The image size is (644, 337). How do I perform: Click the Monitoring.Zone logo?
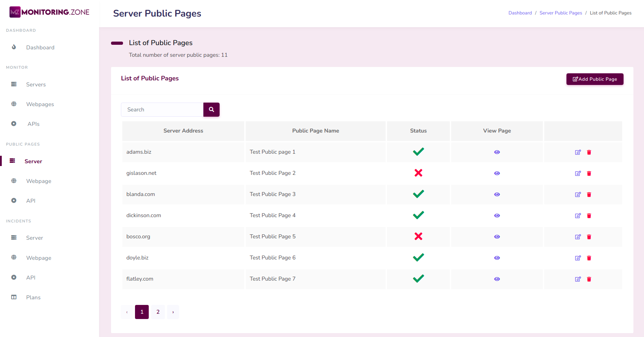[49, 12]
